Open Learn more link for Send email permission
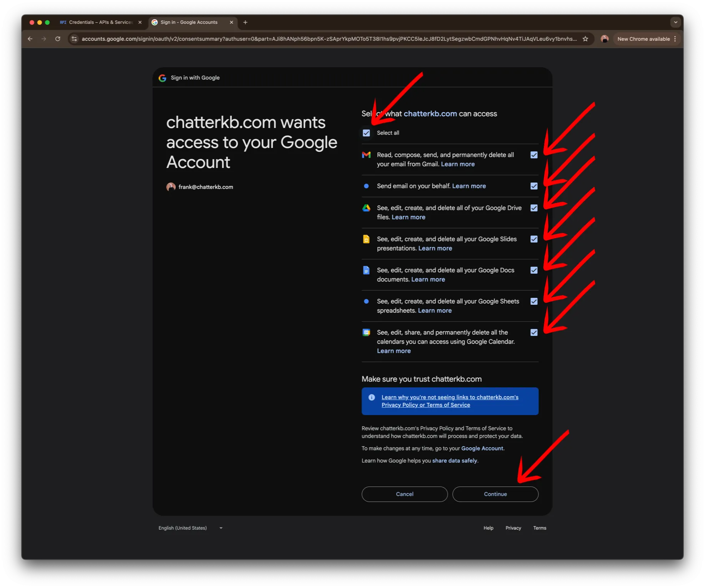This screenshot has width=705, height=588. point(469,186)
